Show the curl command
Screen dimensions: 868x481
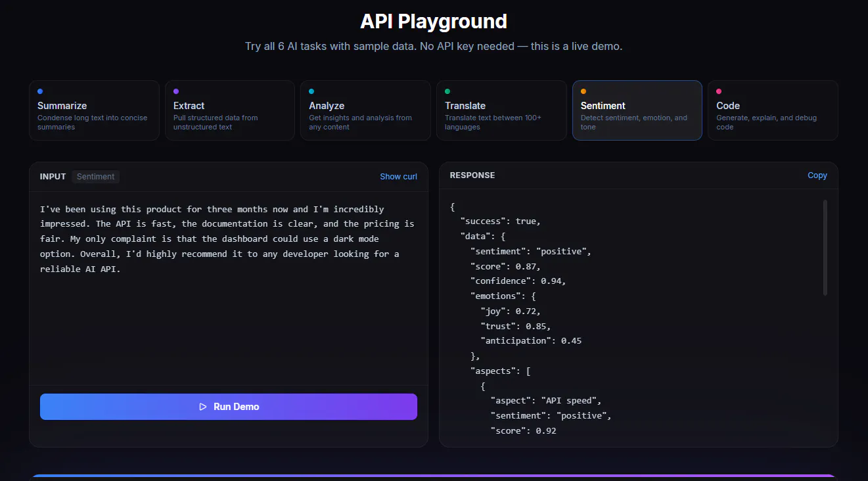point(398,177)
